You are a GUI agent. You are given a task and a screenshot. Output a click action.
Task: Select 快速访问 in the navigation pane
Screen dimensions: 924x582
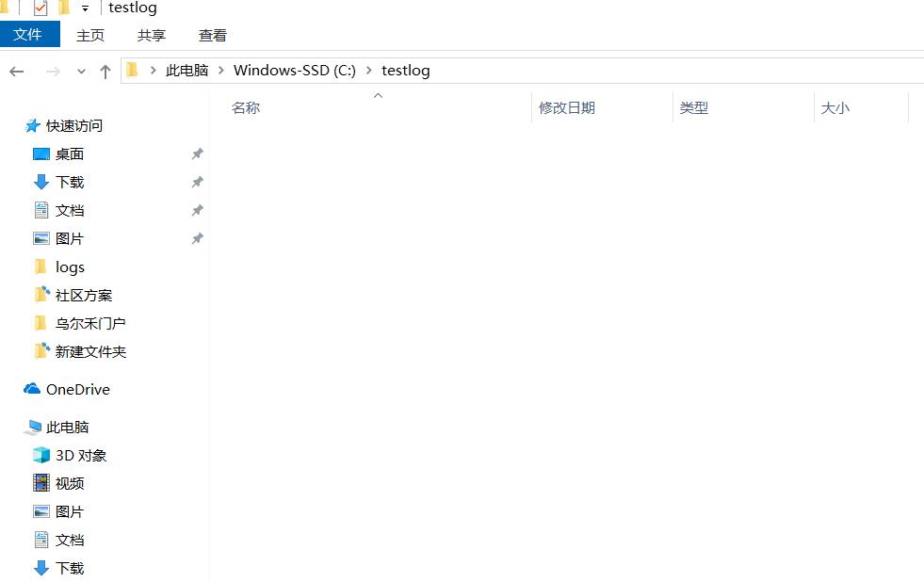click(74, 125)
